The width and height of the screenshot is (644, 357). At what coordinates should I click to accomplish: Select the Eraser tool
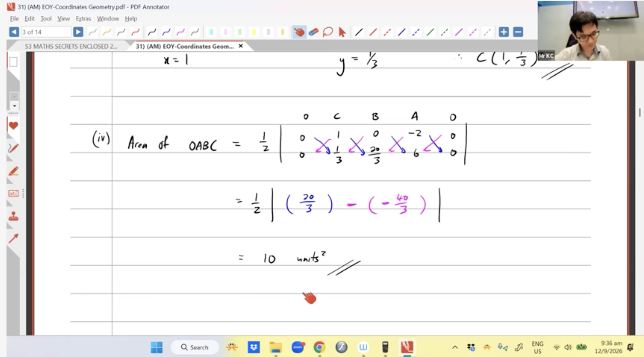coord(313,32)
